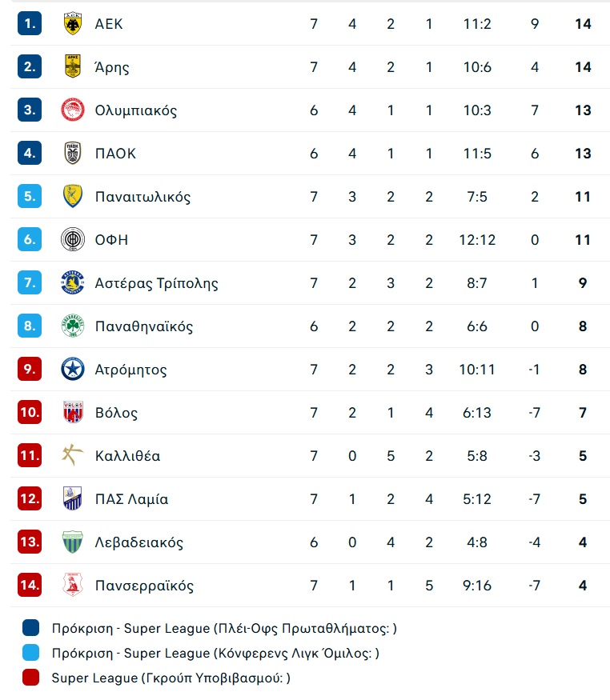This screenshot has height=700, width=610.
Task: Click the ΠΑΣ Λαμία team name
Action: pyautogui.click(x=131, y=499)
